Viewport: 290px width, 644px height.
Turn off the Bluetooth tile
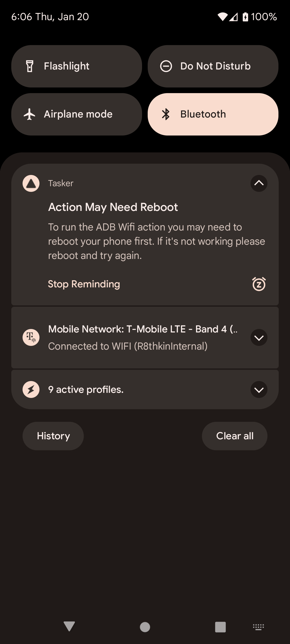click(x=213, y=114)
